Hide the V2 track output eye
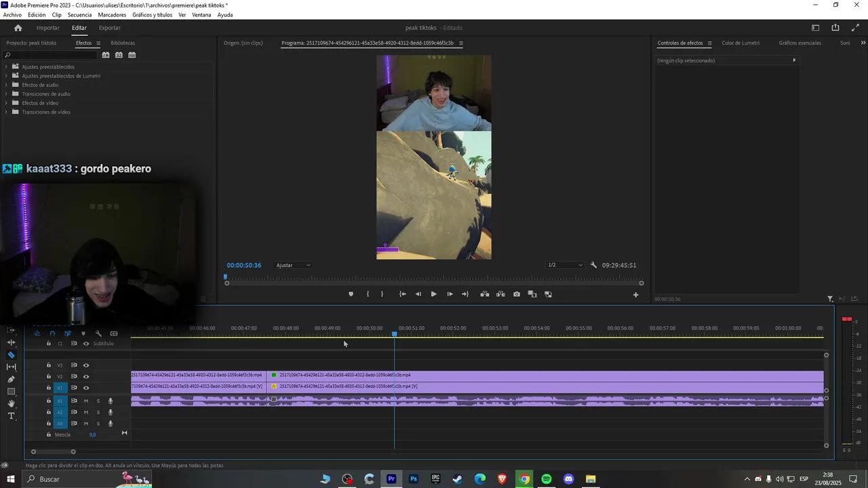This screenshot has height=488, width=868. [x=86, y=376]
